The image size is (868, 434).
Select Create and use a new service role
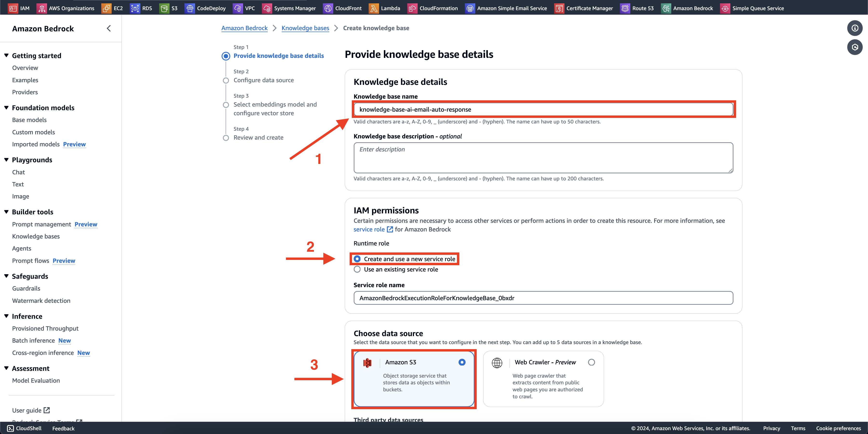point(357,259)
